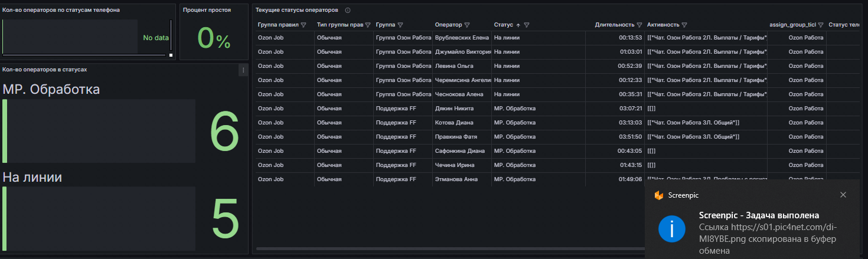Click the blue info icon in notification
The width and height of the screenshot is (868, 259).
coord(672,228)
